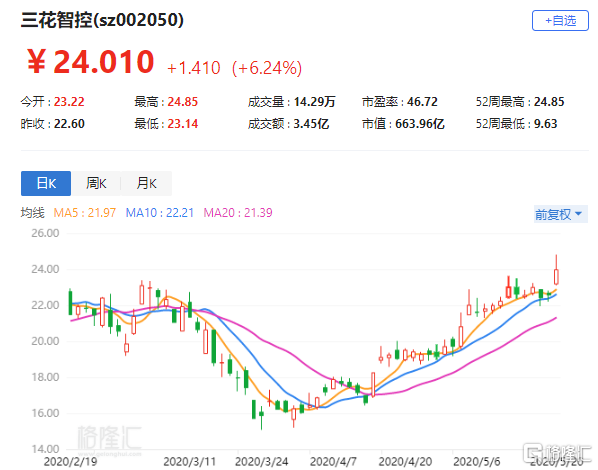The width and height of the screenshot is (598, 470).
Task: Open the 前复权 adjustment dropdown
Action: [x=560, y=214]
